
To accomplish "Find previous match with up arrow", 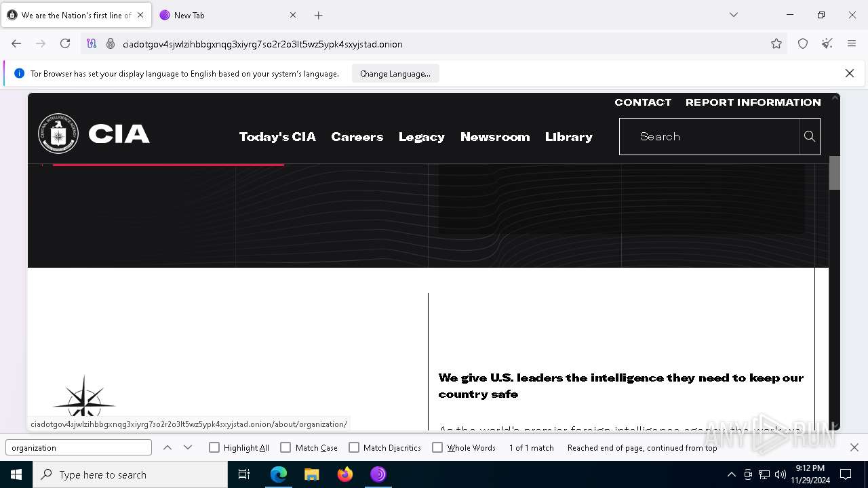I will pos(167,447).
